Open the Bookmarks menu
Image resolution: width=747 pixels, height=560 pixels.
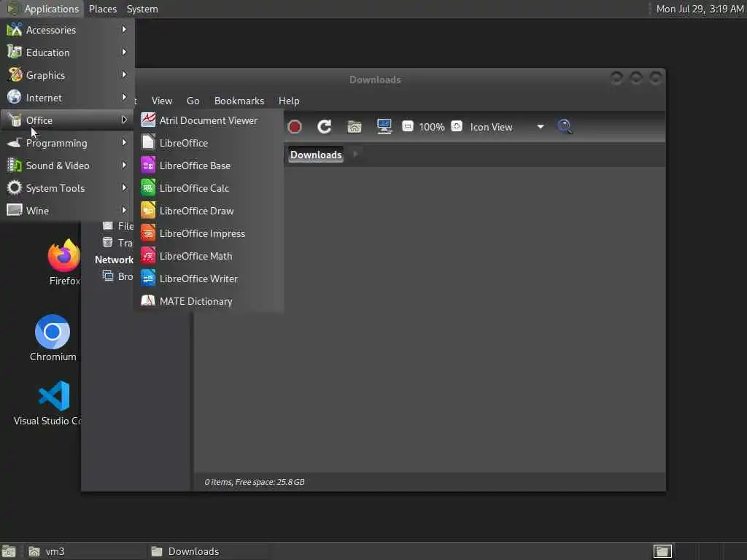239,101
